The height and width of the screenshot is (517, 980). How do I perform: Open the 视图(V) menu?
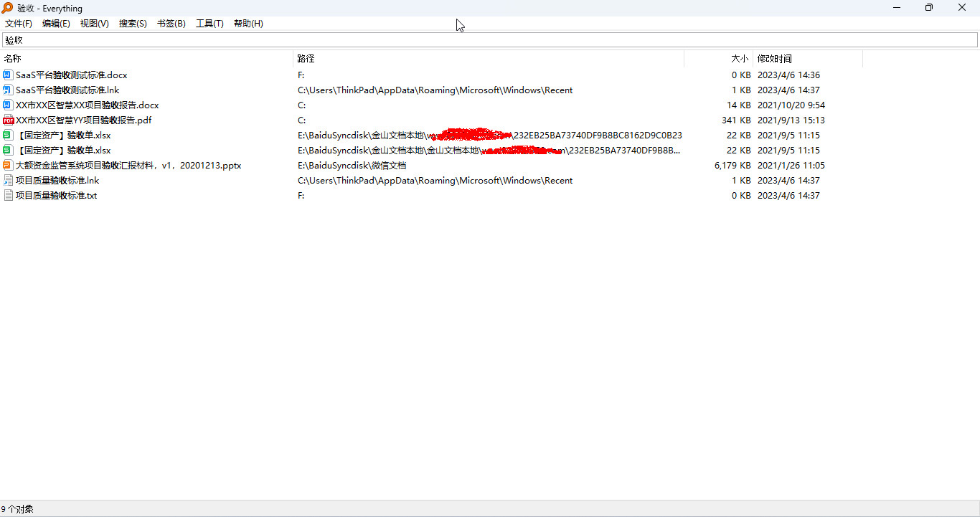(95, 24)
